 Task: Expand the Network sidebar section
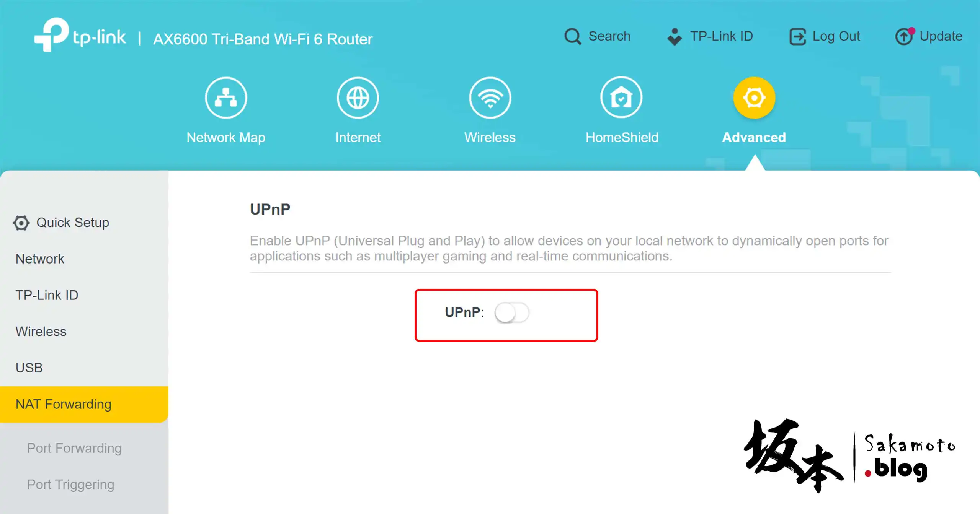point(40,259)
